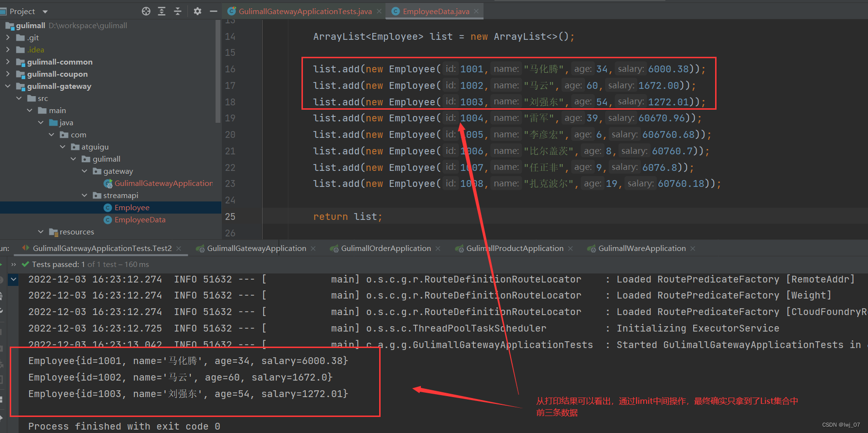Click console line 'Employee{id=1003' output
The height and width of the screenshot is (433, 868).
[x=188, y=394]
